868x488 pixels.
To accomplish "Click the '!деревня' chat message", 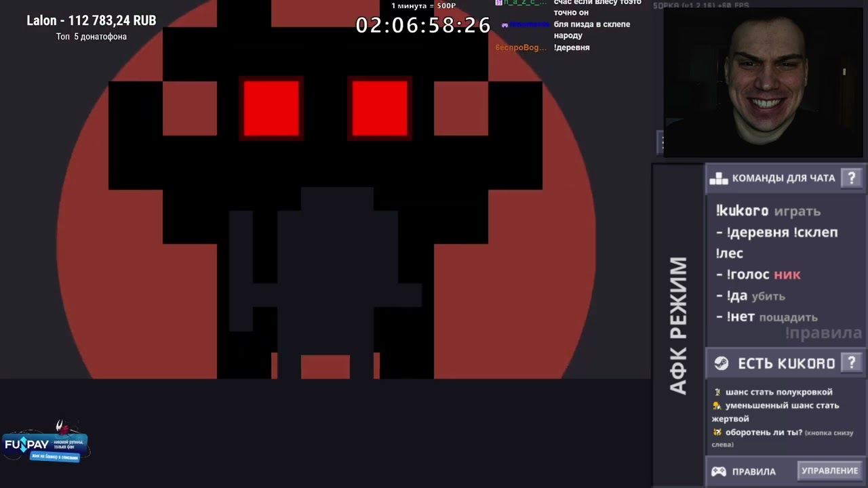I will click(x=572, y=47).
